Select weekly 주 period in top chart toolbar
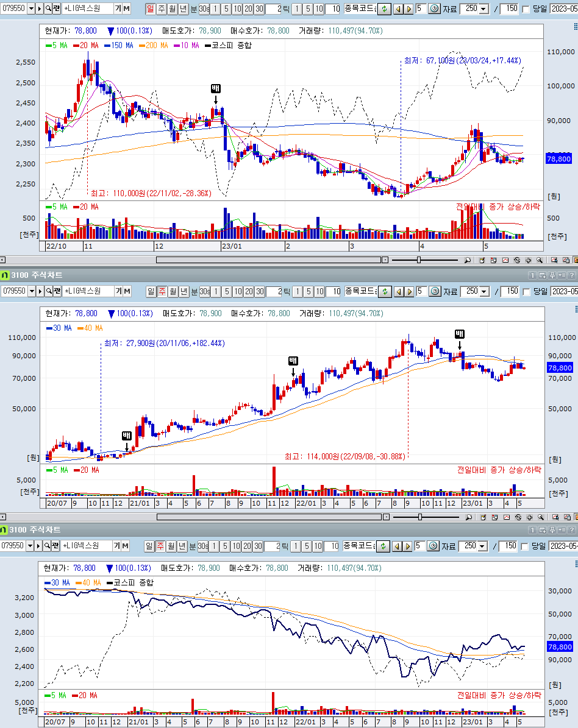The height and width of the screenshot is (728, 578). click(x=161, y=9)
